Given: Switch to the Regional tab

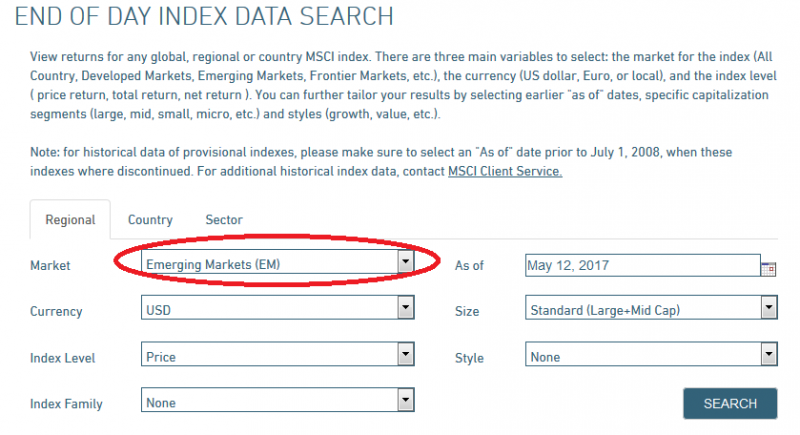Looking at the screenshot, I should [x=70, y=220].
